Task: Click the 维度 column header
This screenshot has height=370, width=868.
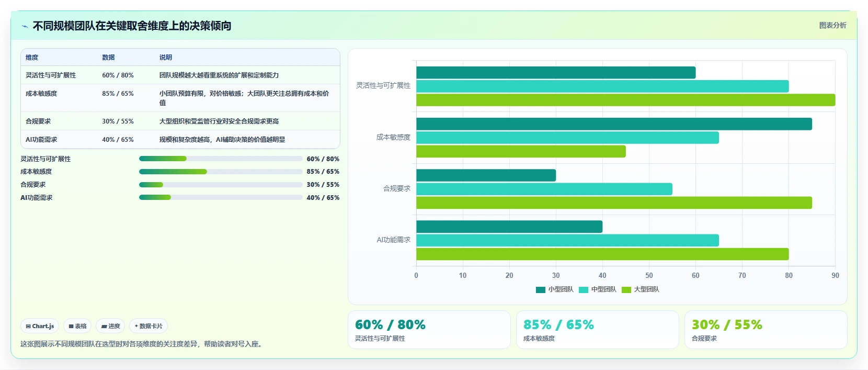Action: [x=32, y=58]
